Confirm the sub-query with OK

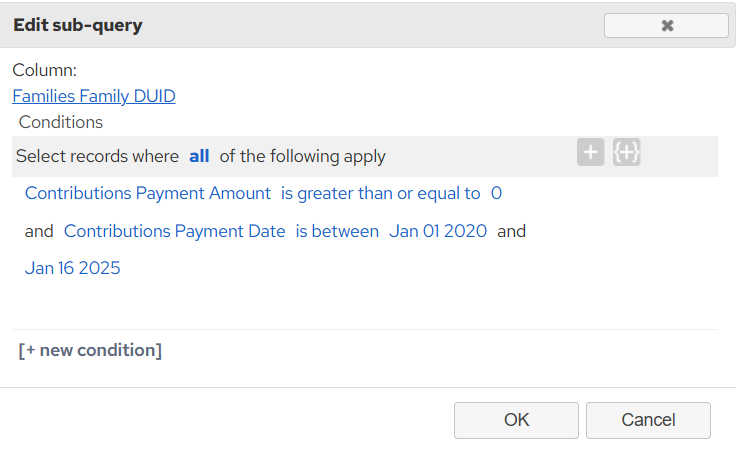[516, 420]
